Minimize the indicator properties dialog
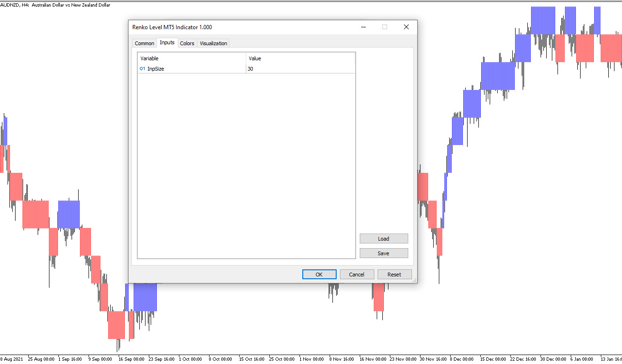 [x=363, y=27]
